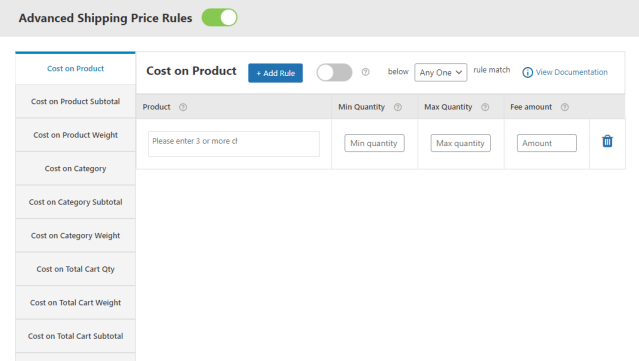Click the Max quantity input field

pyautogui.click(x=461, y=143)
